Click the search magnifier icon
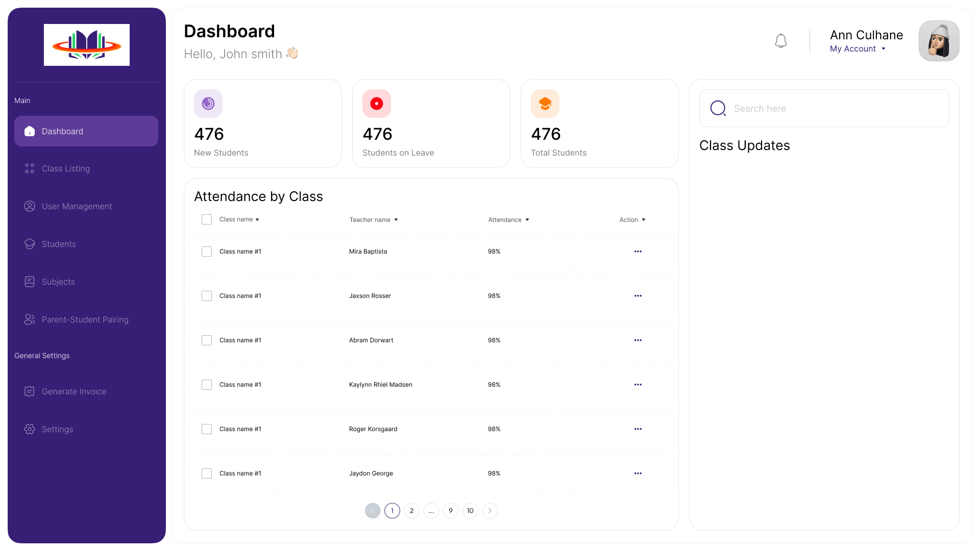The image size is (980, 551). (718, 108)
